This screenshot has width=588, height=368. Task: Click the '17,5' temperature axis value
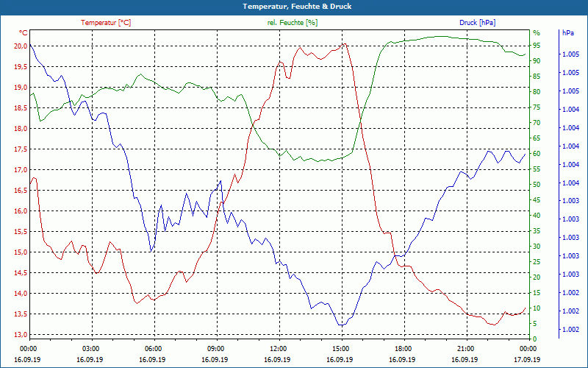pos(21,149)
